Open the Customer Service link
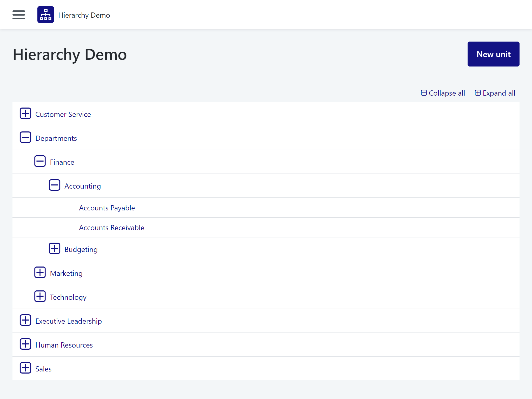This screenshot has width=532, height=399. (63, 114)
